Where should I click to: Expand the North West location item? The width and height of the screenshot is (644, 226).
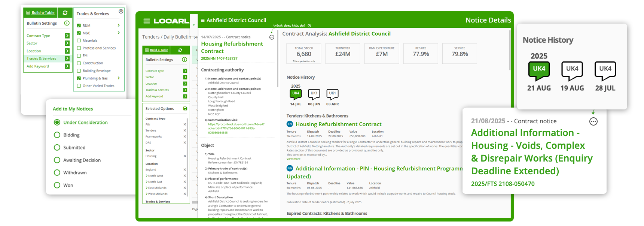pos(146,176)
